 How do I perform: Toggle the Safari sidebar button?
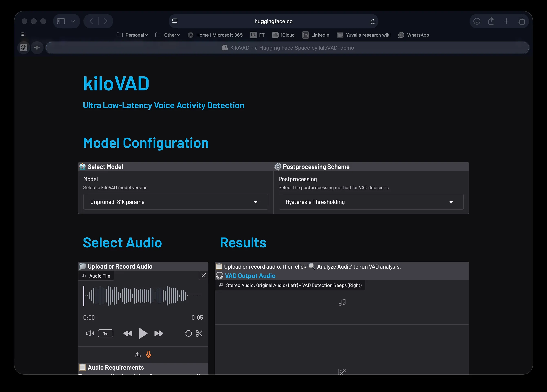61,21
